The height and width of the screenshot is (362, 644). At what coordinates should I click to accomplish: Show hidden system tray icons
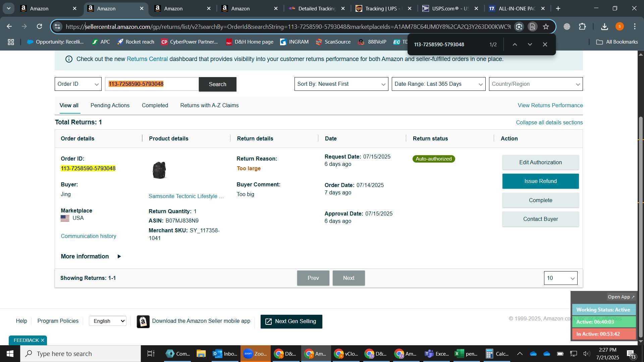(520, 354)
